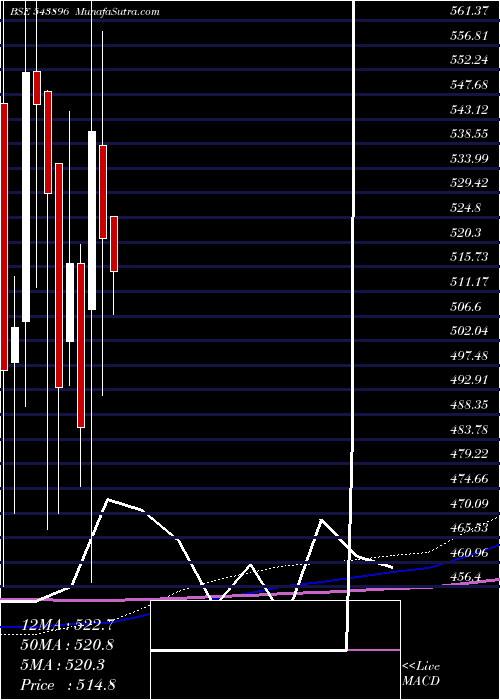Select the 543.12 price axis label

click(468, 109)
